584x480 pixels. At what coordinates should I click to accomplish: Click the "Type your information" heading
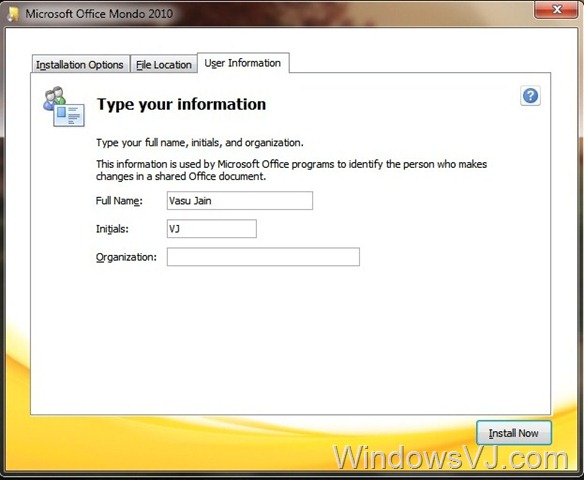pyautogui.click(x=181, y=104)
